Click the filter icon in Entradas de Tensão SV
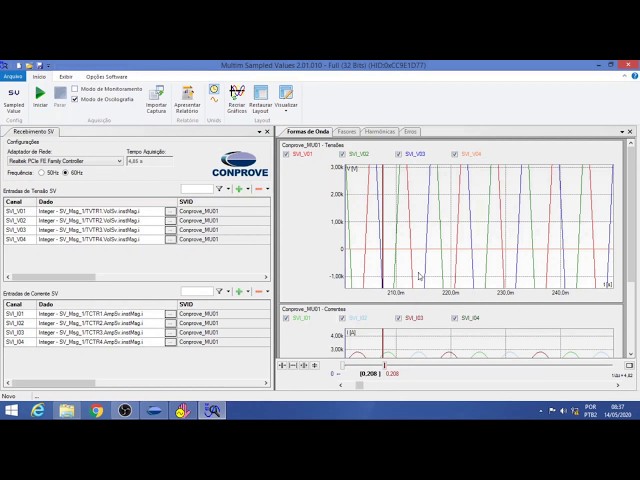 [x=220, y=189]
